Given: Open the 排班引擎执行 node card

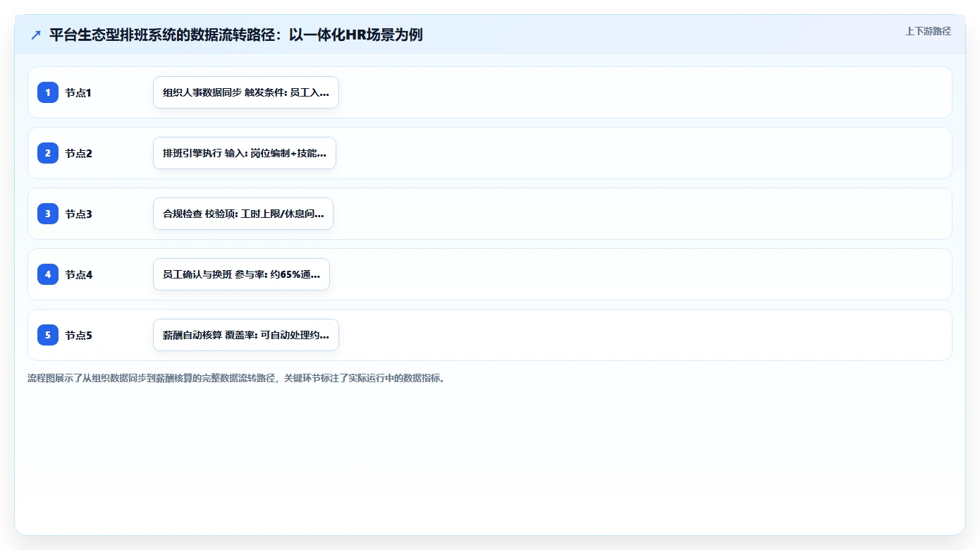Looking at the screenshot, I should coord(245,153).
